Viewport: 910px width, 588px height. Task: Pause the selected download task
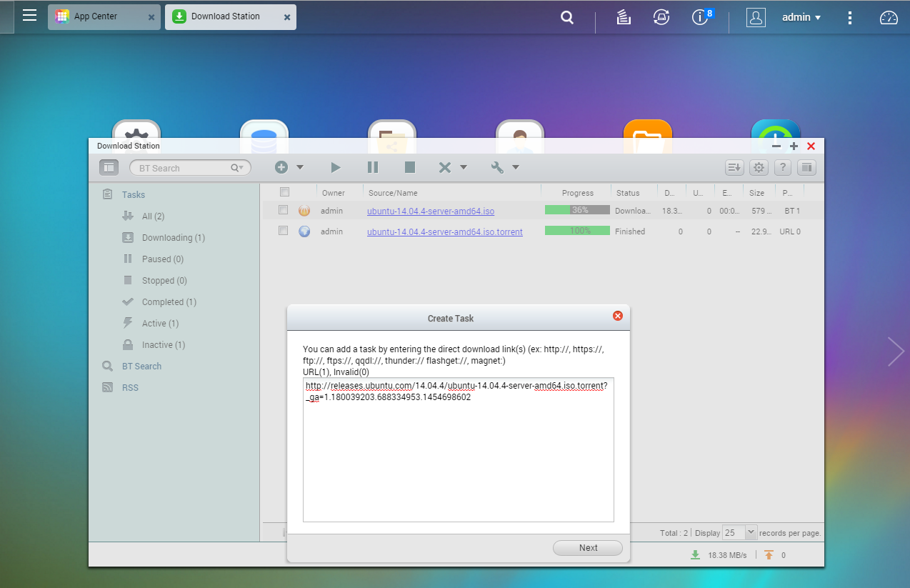[x=373, y=167]
